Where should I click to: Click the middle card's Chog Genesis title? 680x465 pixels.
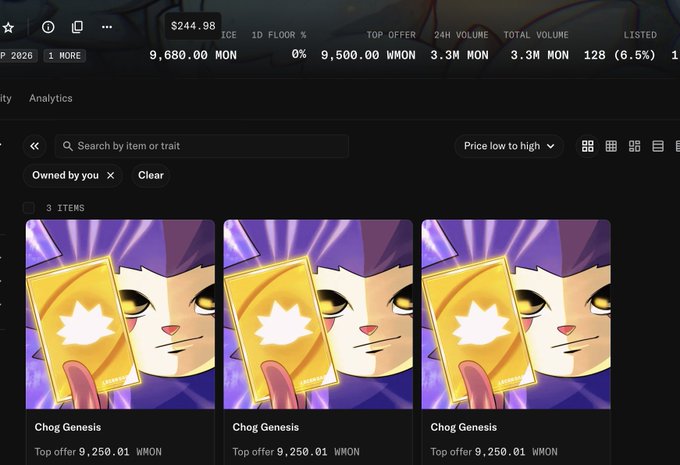265,427
